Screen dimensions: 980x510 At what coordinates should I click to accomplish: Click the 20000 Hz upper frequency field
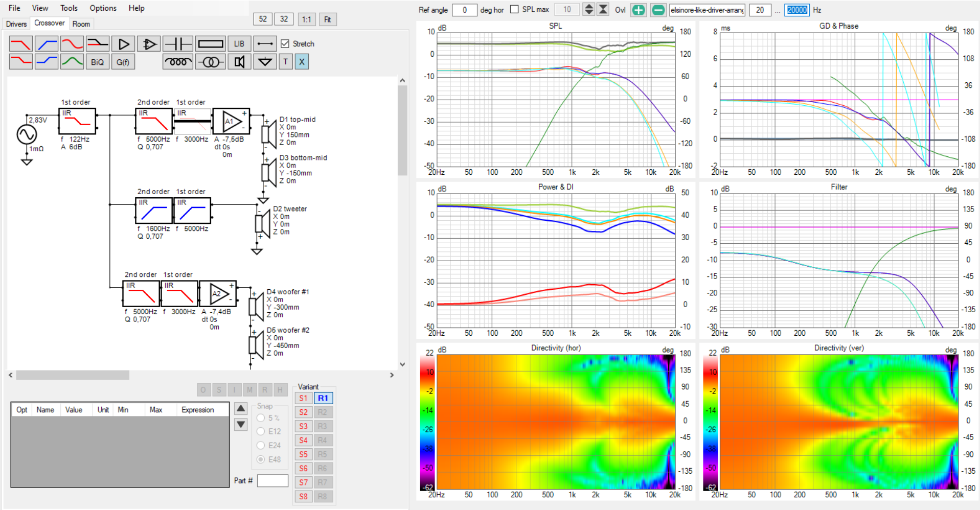pyautogui.click(x=797, y=10)
